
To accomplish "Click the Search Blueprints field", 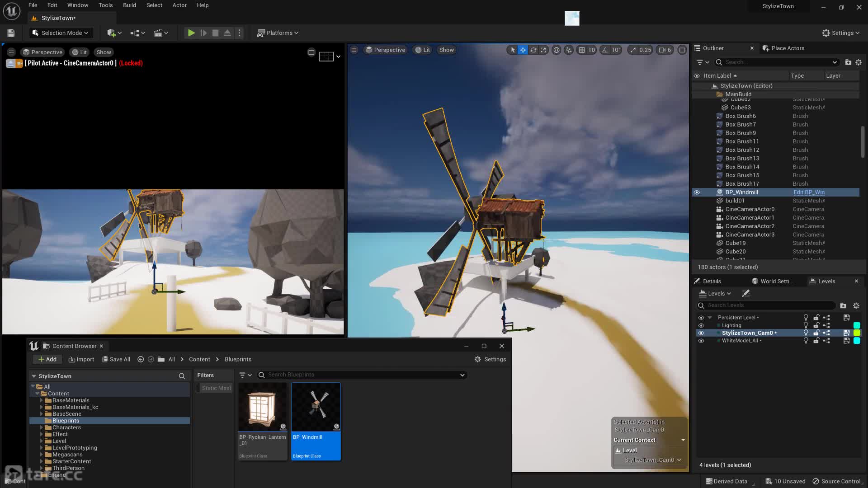I will pyautogui.click(x=362, y=375).
